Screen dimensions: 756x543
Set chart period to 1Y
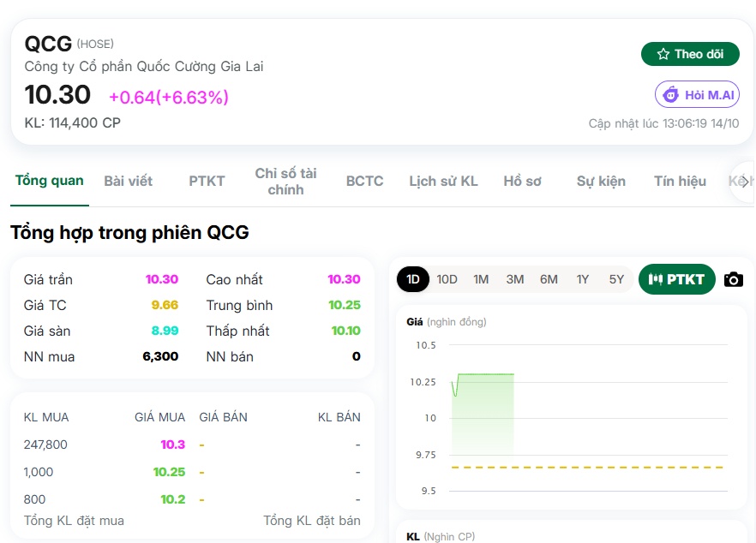pyautogui.click(x=583, y=279)
